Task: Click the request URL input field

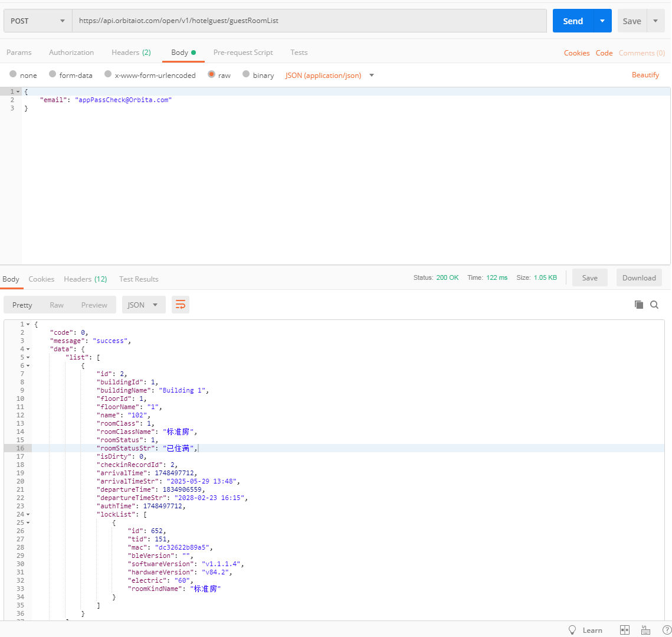Action: (x=309, y=21)
